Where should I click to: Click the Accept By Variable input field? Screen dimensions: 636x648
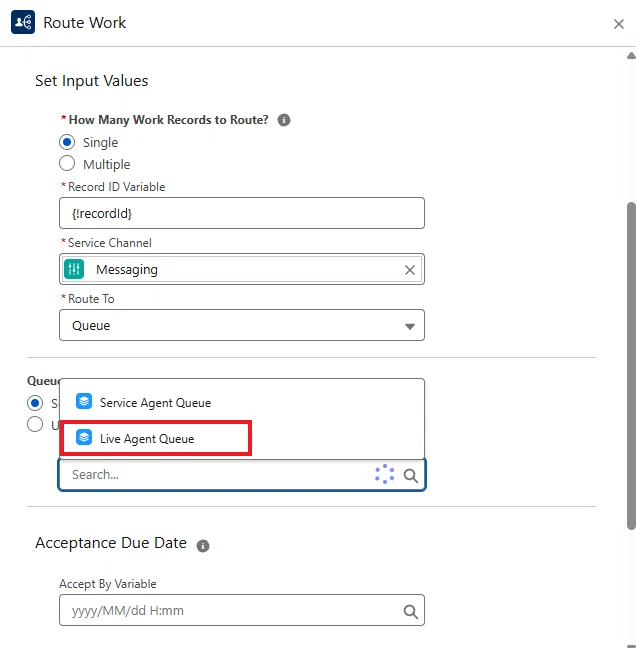[242, 610]
